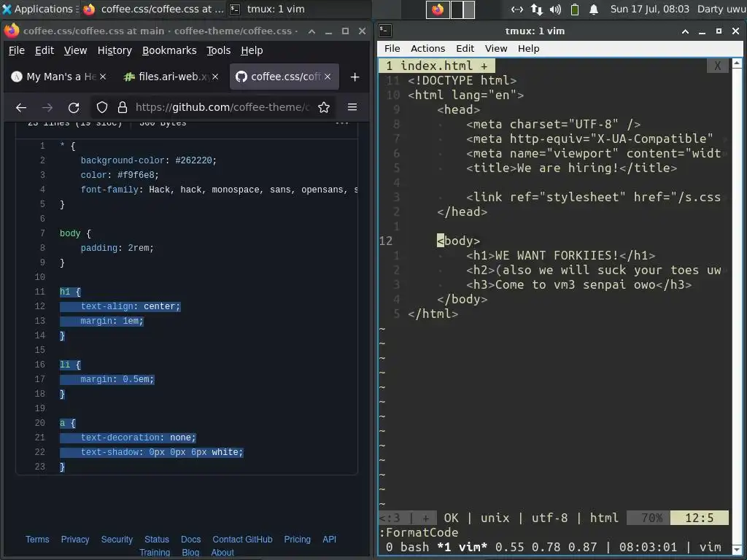Open the API footer link
The width and height of the screenshot is (747, 560).
pyautogui.click(x=329, y=539)
